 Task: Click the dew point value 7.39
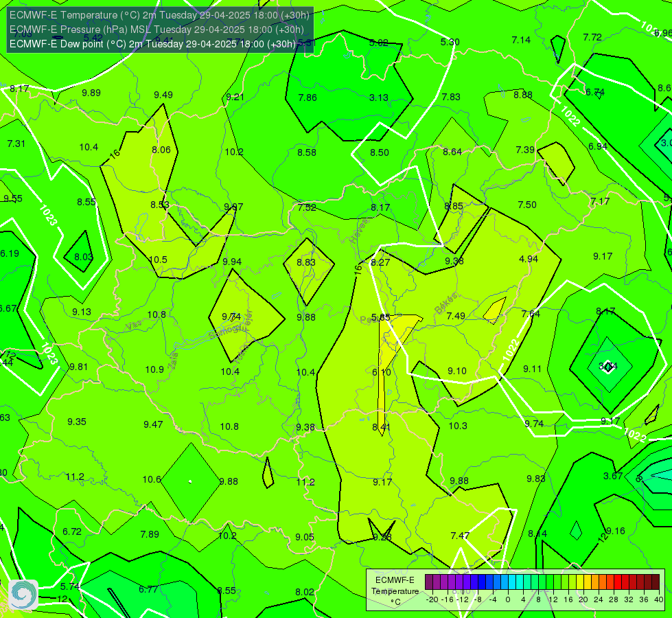point(525,150)
